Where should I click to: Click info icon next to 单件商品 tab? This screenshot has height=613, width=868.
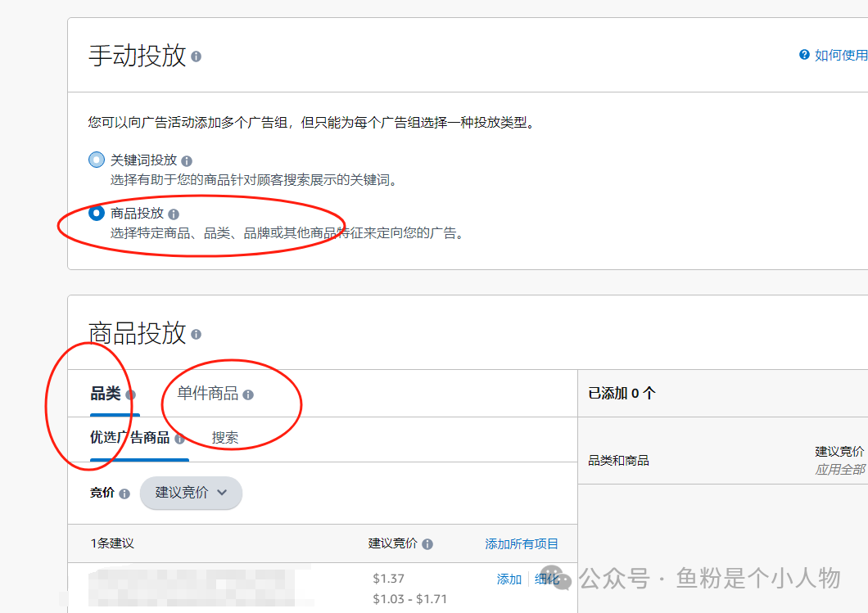pos(248,395)
